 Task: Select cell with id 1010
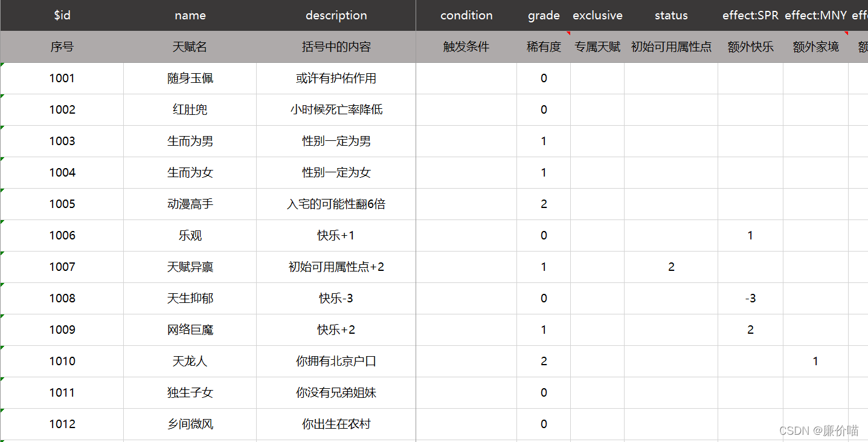click(x=62, y=361)
